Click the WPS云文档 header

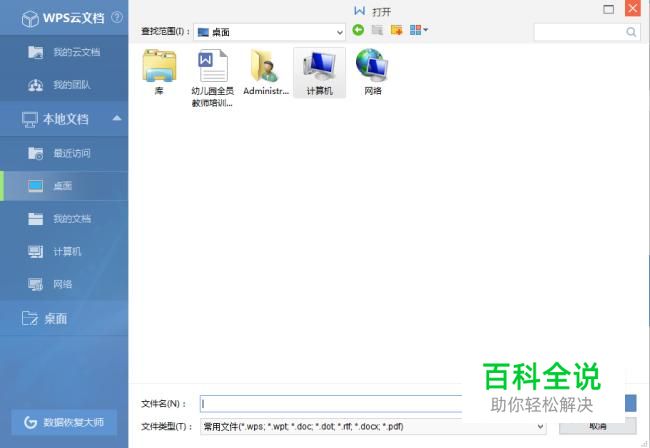pyautogui.click(x=63, y=18)
